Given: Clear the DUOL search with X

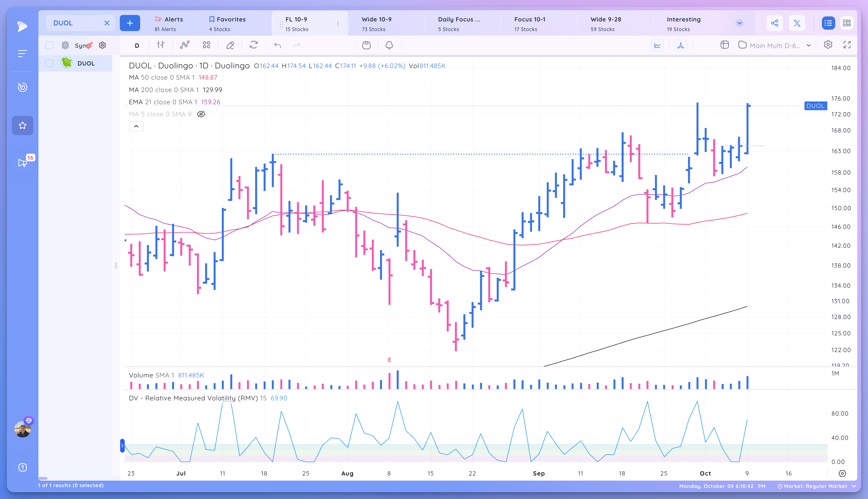Looking at the screenshot, I should coord(107,23).
